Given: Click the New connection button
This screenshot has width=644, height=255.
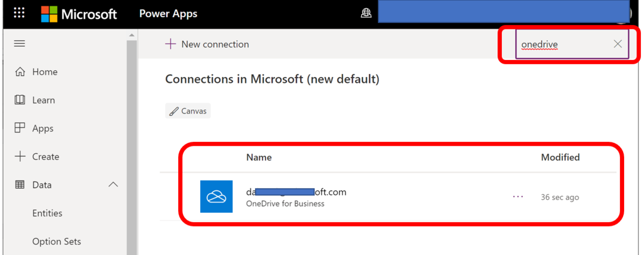Looking at the screenshot, I should coord(207,44).
